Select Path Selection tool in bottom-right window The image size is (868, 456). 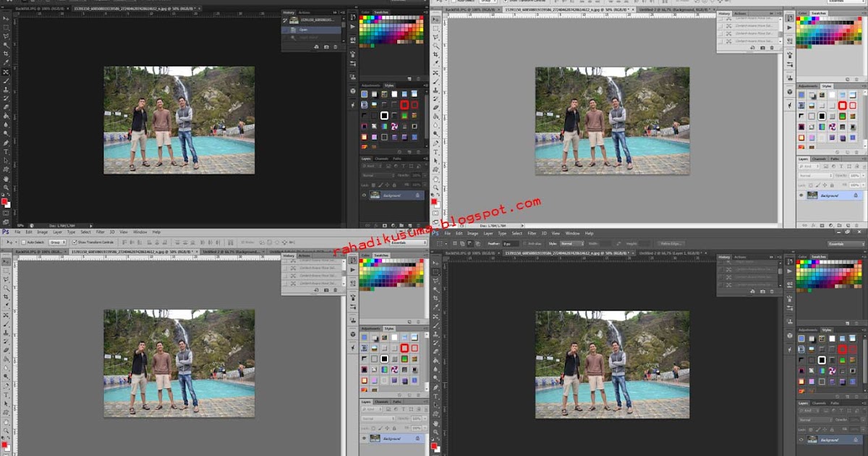click(x=435, y=405)
